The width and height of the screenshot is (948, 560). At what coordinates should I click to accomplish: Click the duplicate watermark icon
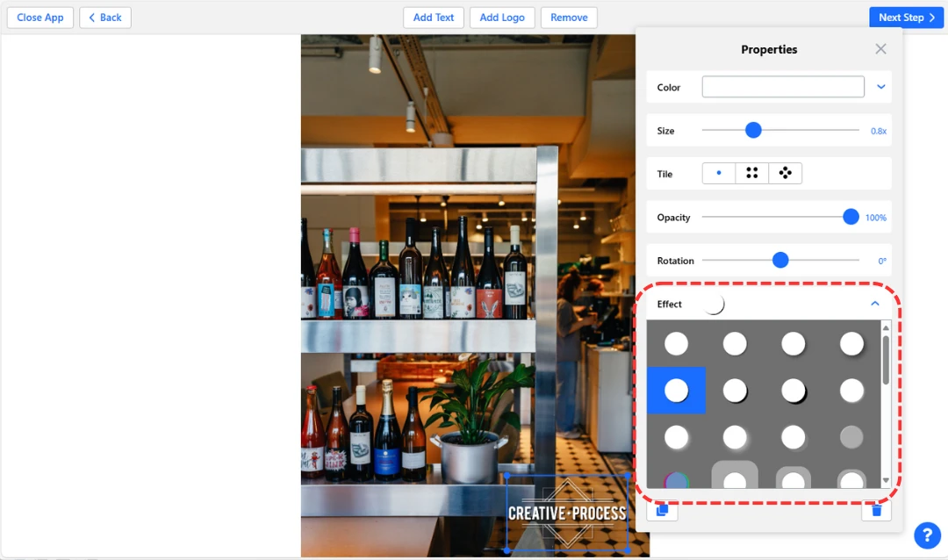pyautogui.click(x=662, y=510)
